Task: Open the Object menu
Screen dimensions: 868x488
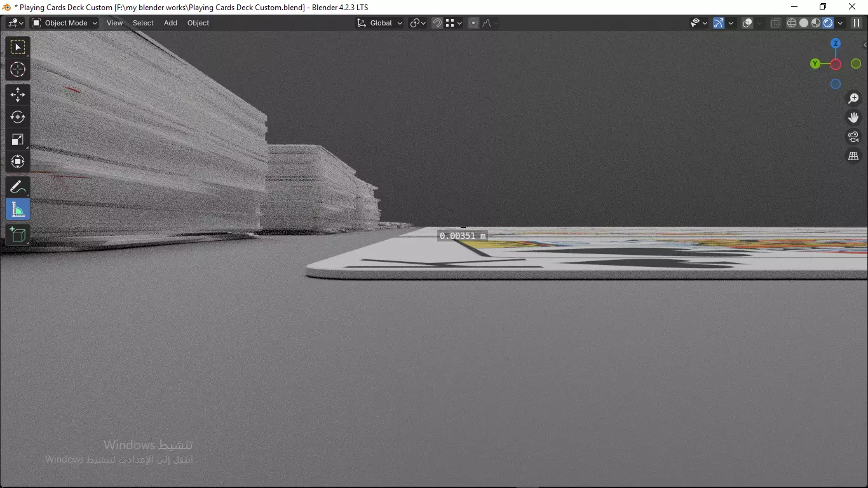Action: point(198,23)
